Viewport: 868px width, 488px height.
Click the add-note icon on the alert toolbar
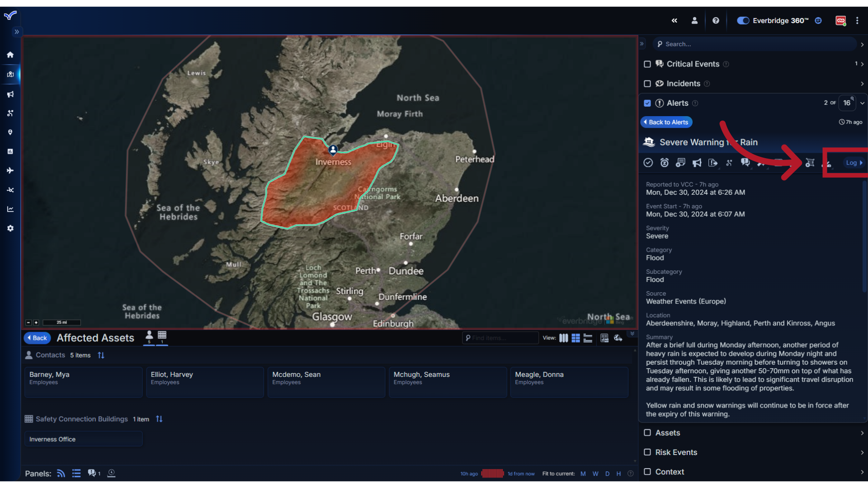click(681, 163)
